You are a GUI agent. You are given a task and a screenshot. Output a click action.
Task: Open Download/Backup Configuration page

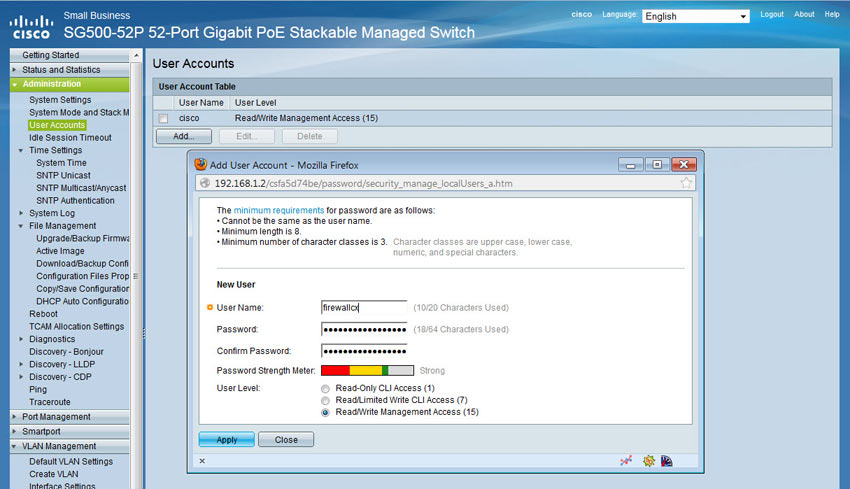tap(82, 263)
